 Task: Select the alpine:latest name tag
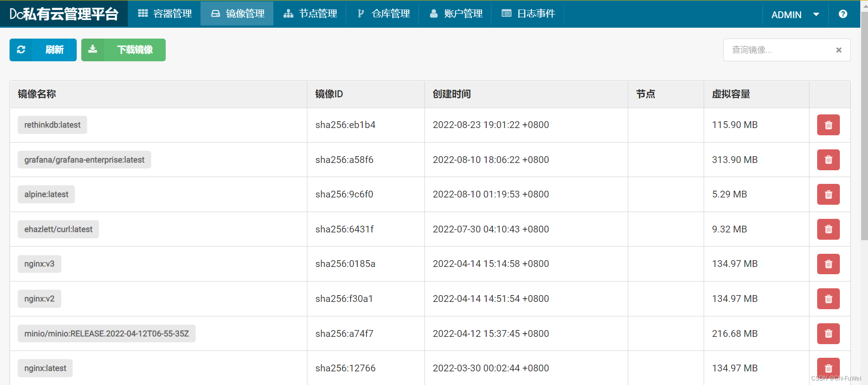tap(46, 194)
